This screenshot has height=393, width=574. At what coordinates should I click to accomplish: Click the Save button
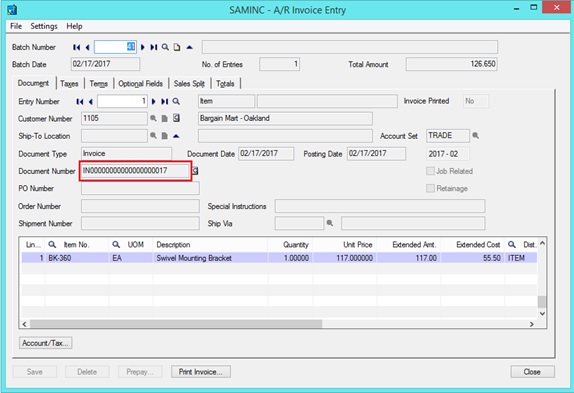tap(35, 372)
